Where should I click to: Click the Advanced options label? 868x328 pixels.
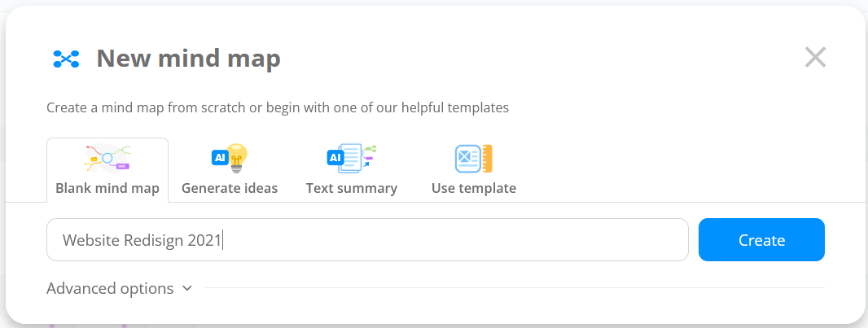110,288
